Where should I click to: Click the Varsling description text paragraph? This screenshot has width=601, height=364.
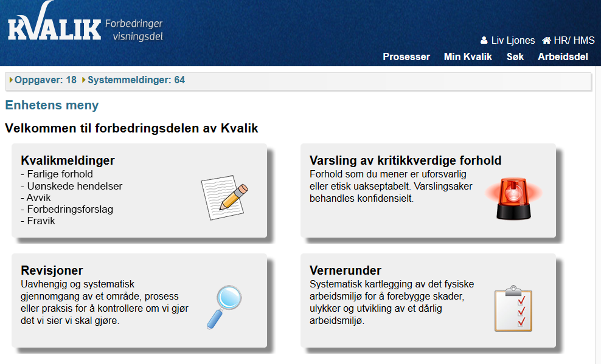coord(391,187)
